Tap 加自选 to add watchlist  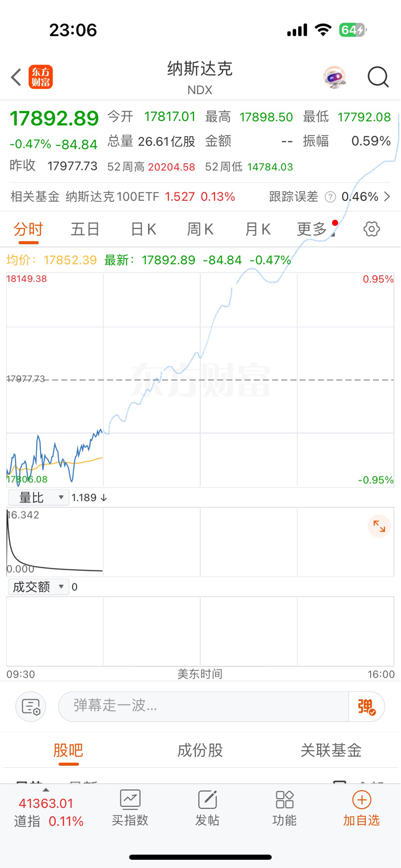[361, 809]
